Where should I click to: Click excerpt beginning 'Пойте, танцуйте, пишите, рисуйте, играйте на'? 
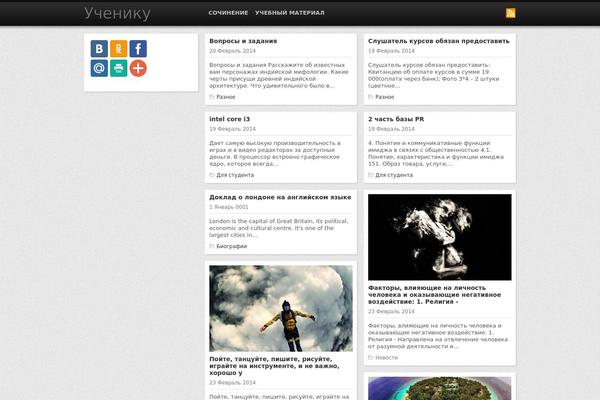click(279, 397)
